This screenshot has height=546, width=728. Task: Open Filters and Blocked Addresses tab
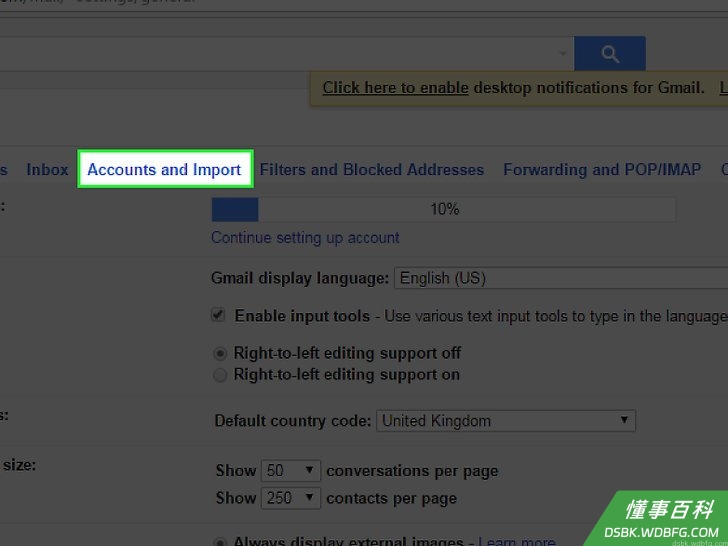click(x=371, y=169)
